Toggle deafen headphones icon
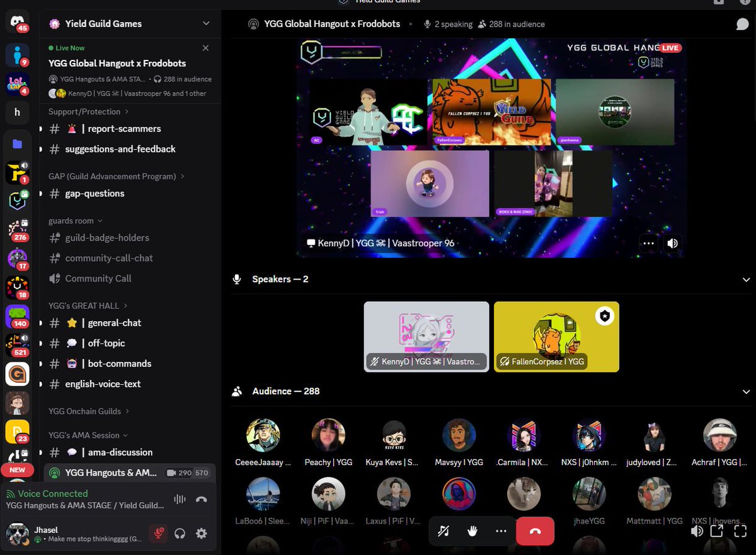Screen dimensions: 756x555 pyautogui.click(x=180, y=534)
